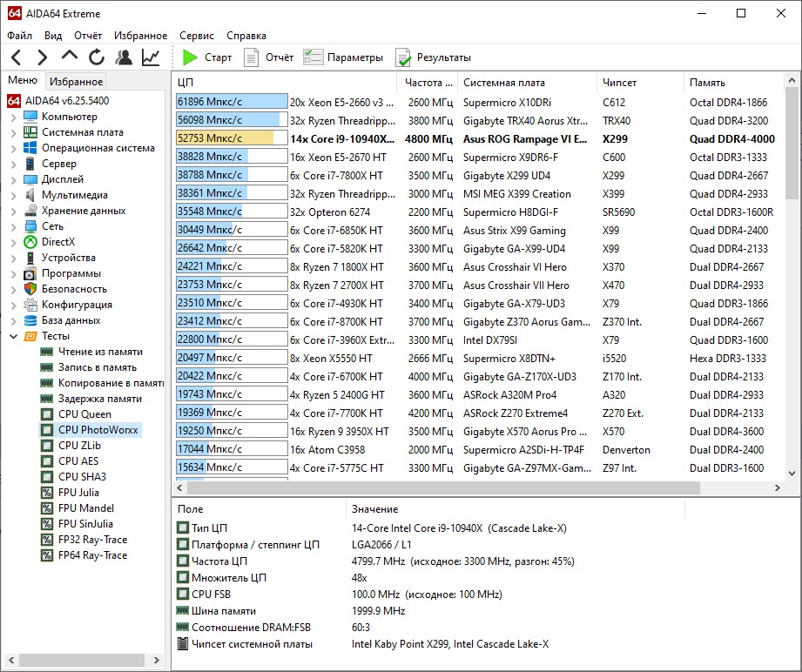Image resolution: width=802 pixels, height=672 pixels.
Task: Select the FP64 Ray-Trace benchmark icon
Action: coord(46,555)
